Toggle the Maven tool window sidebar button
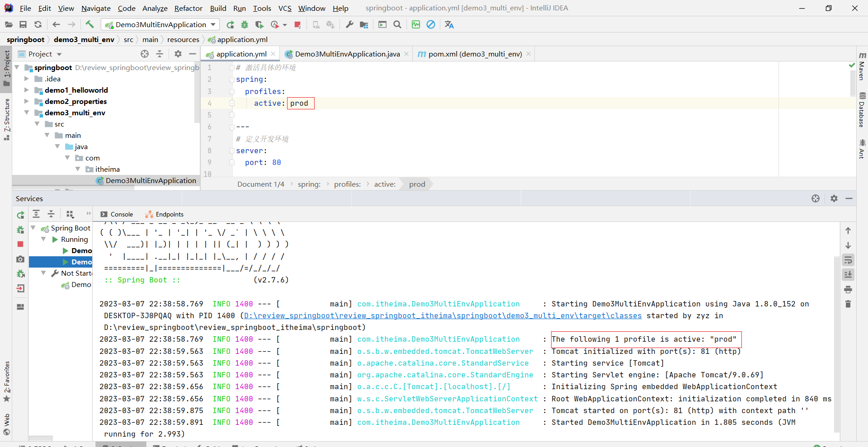The image size is (868, 447). (x=862, y=66)
